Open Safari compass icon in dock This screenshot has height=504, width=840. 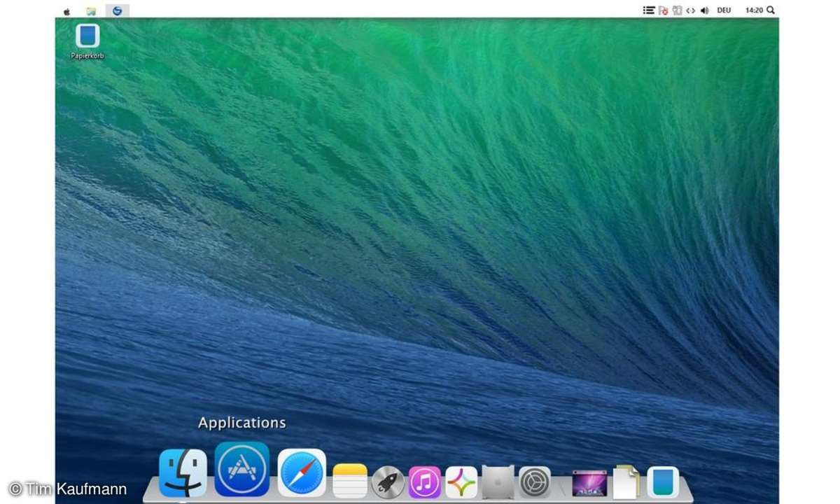302,473
